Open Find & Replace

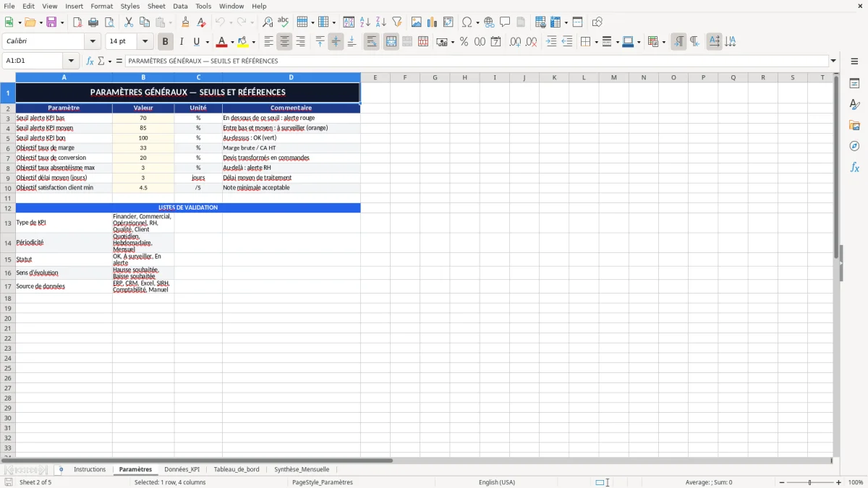[268, 22]
